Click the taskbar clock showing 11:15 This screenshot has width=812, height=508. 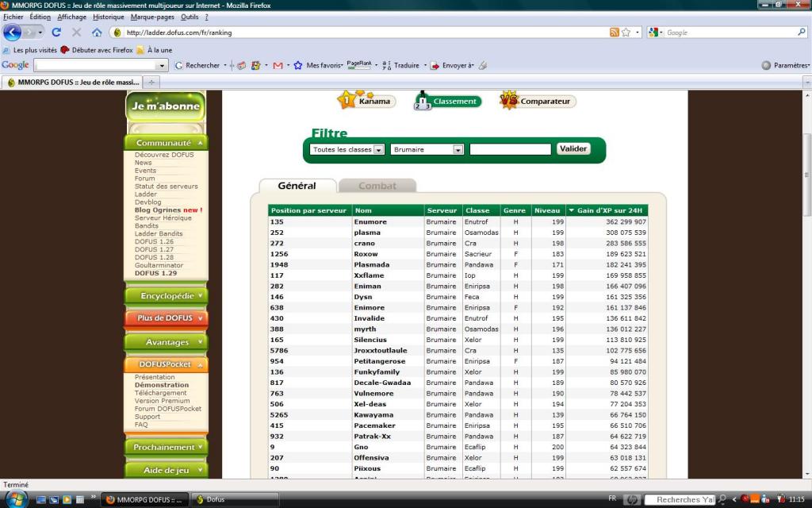796,499
